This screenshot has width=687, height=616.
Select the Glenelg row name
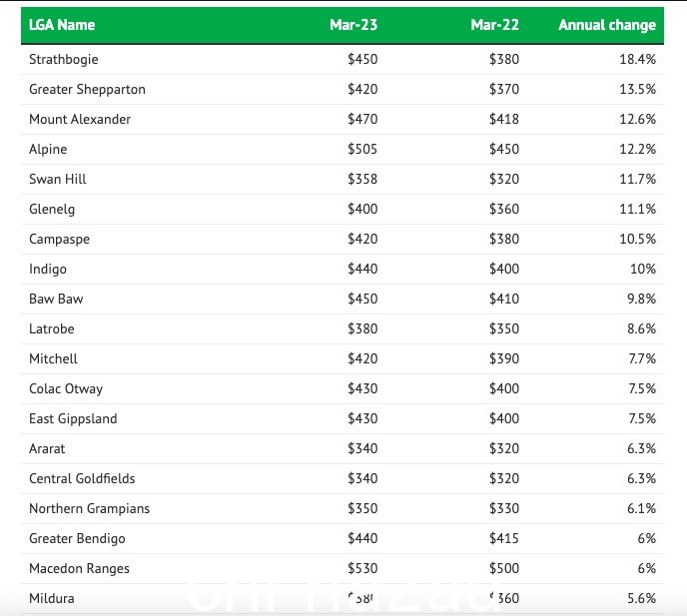tap(52, 210)
